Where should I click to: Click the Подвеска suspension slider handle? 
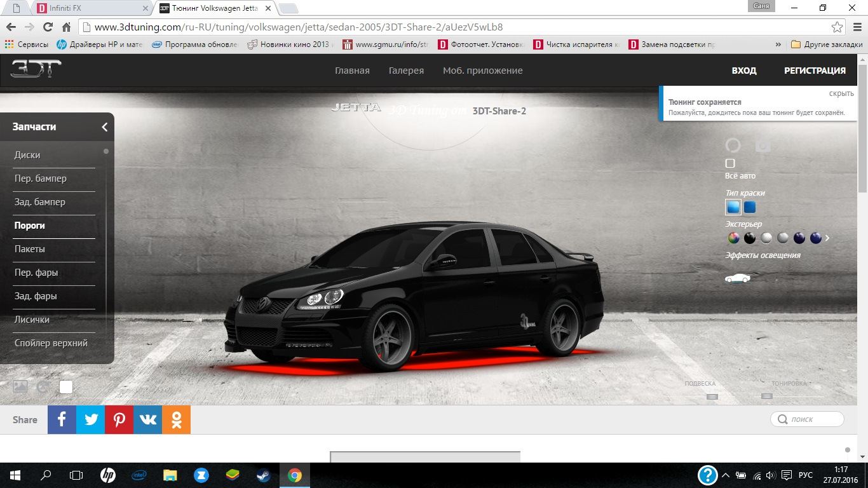(712, 396)
